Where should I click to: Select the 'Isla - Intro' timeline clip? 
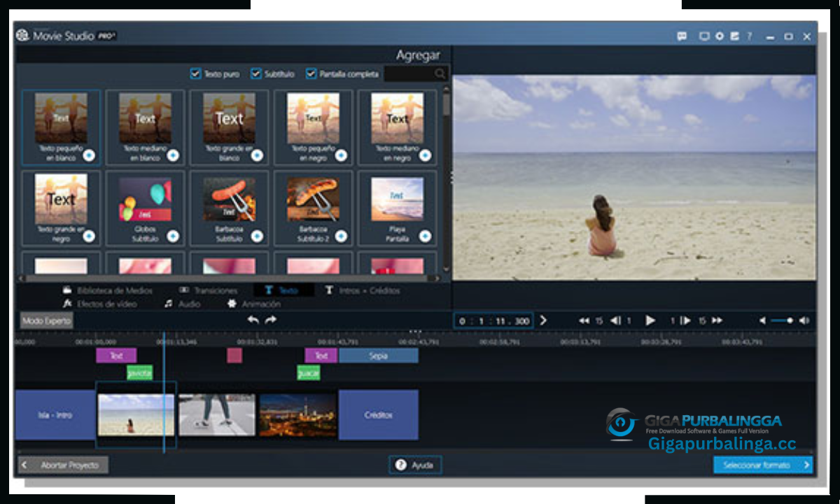(x=55, y=415)
